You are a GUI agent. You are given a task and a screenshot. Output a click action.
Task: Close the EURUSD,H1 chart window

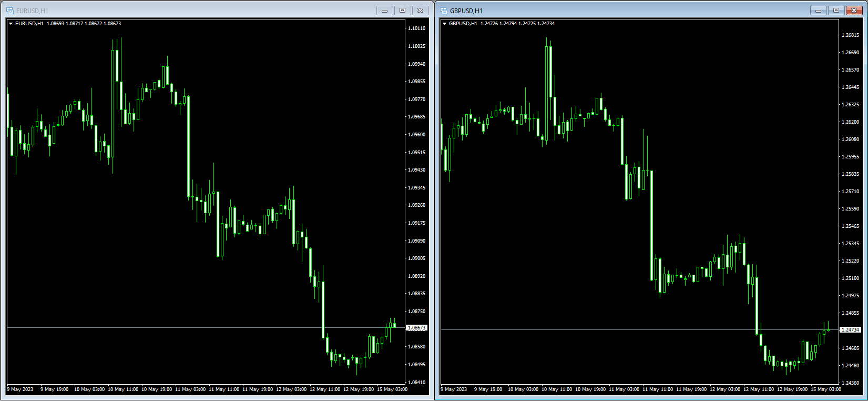click(x=421, y=11)
